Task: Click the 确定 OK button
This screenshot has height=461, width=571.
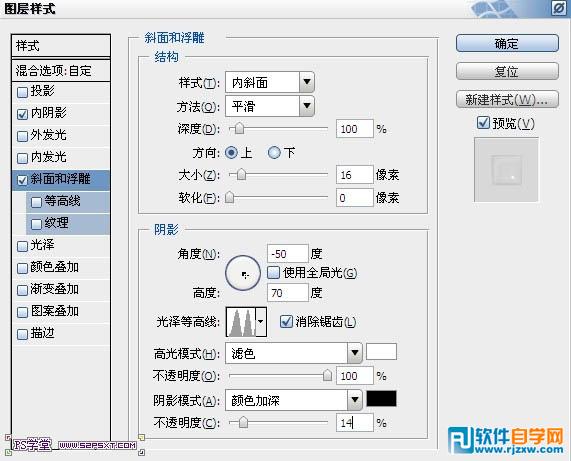Action: [x=507, y=44]
